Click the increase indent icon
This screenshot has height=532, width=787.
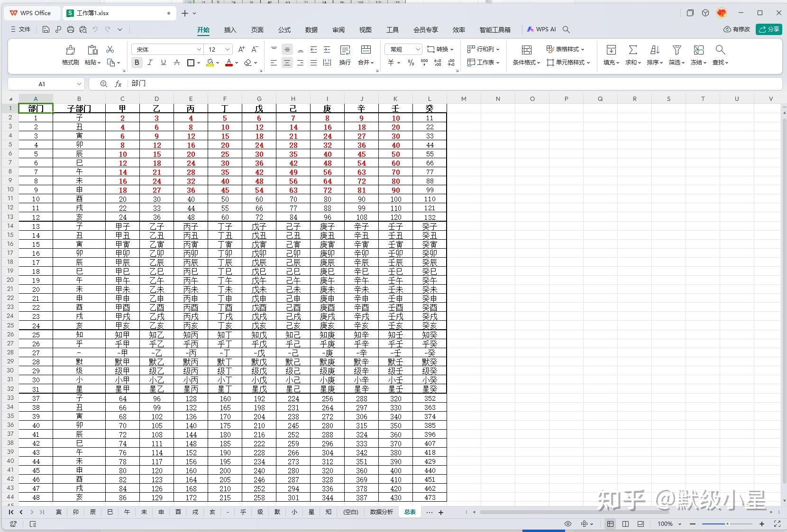[x=327, y=49]
